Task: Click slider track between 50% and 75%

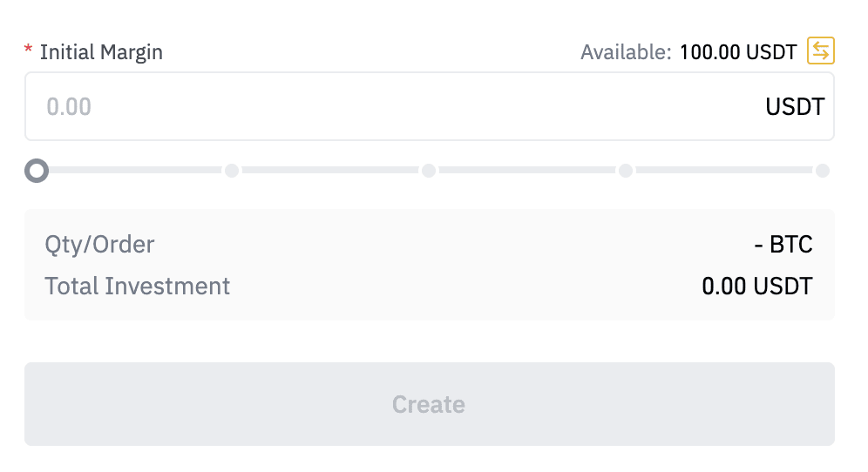Action: pos(527,171)
